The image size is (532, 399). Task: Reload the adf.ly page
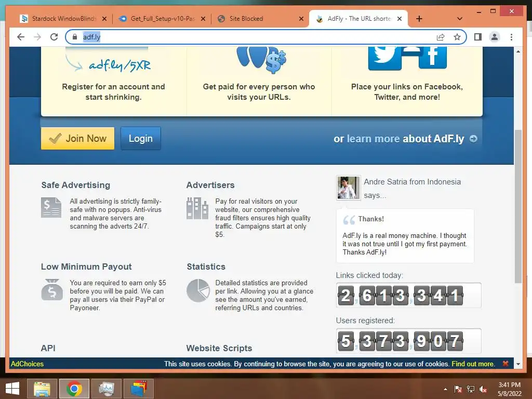coord(54,37)
